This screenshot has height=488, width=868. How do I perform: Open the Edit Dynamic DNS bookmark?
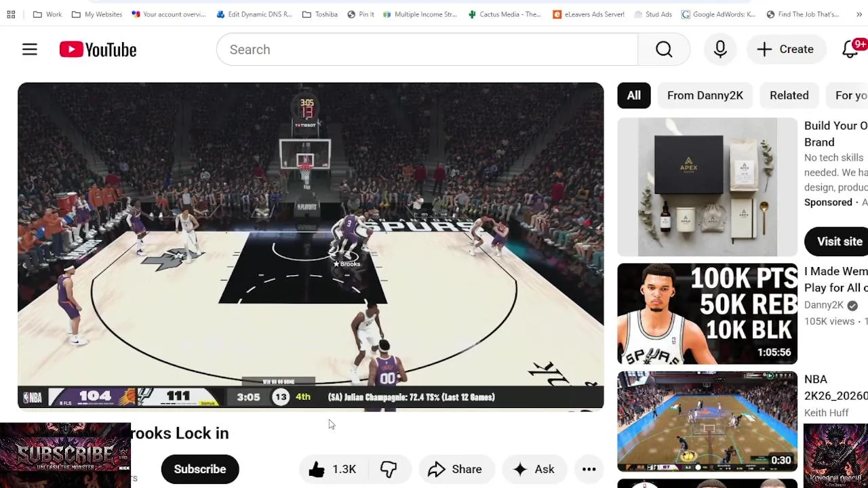[x=256, y=14]
